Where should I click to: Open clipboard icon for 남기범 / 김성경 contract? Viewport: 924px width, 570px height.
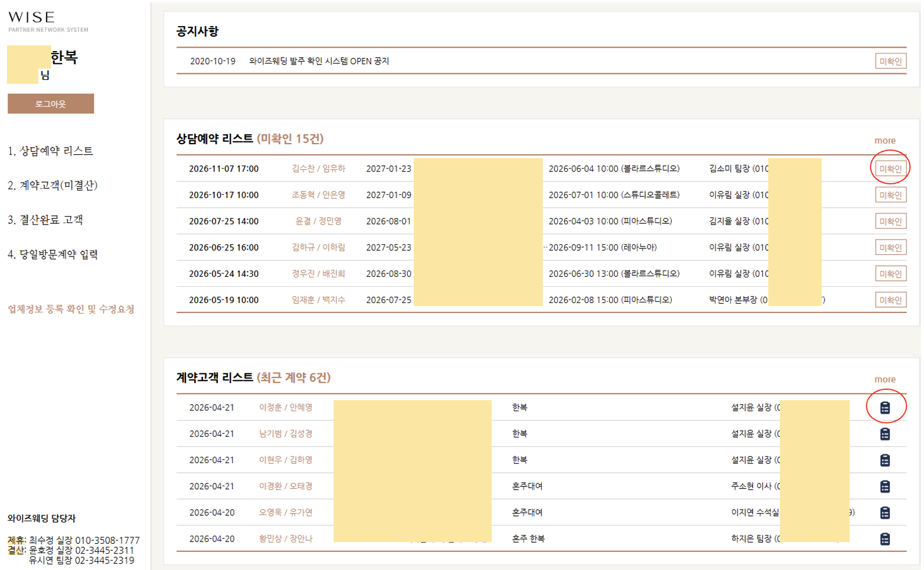[x=884, y=434]
